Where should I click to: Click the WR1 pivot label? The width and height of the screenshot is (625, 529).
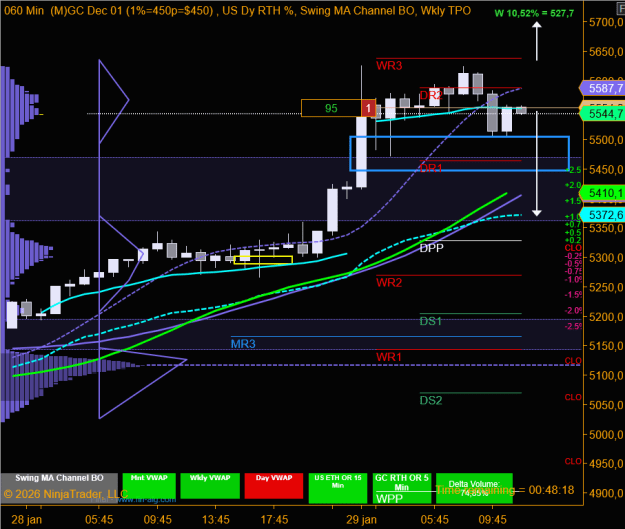(389, 357)
